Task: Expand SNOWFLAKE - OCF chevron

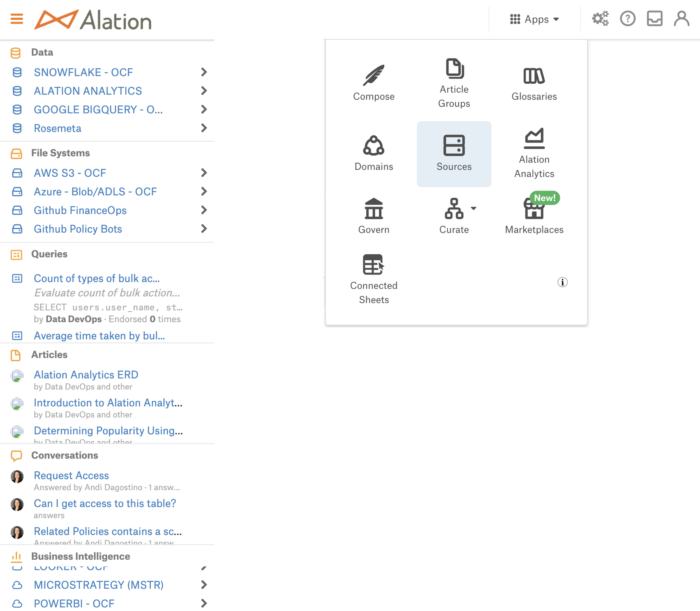Action: pos(204,72)
